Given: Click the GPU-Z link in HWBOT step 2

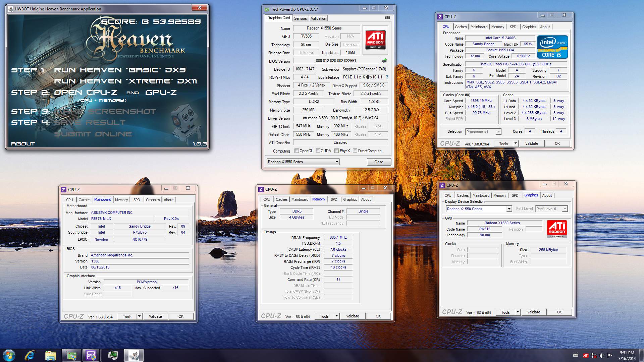Looking at the screenshot, I should 161,93.
